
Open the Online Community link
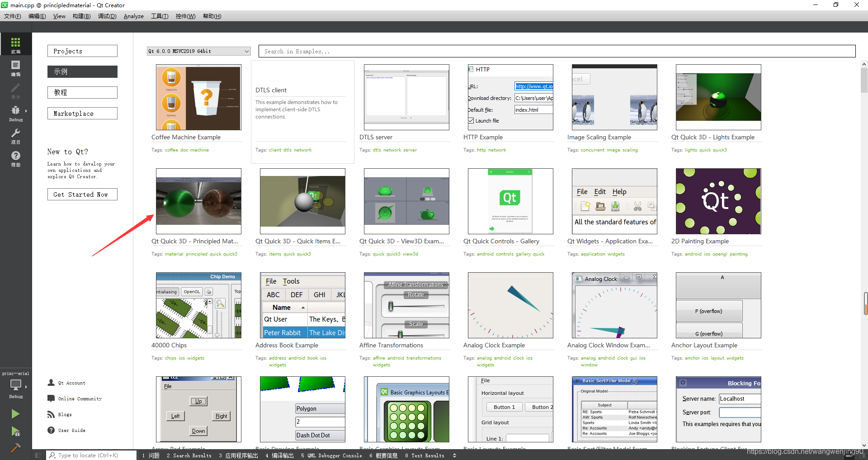[x=80, y=398]
